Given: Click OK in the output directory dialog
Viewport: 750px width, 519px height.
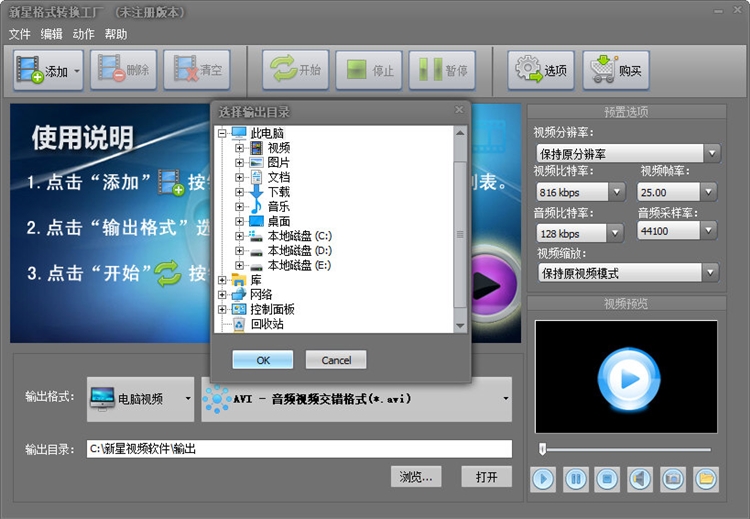Looking at the screenshot, I should click(x=263, y=360).
